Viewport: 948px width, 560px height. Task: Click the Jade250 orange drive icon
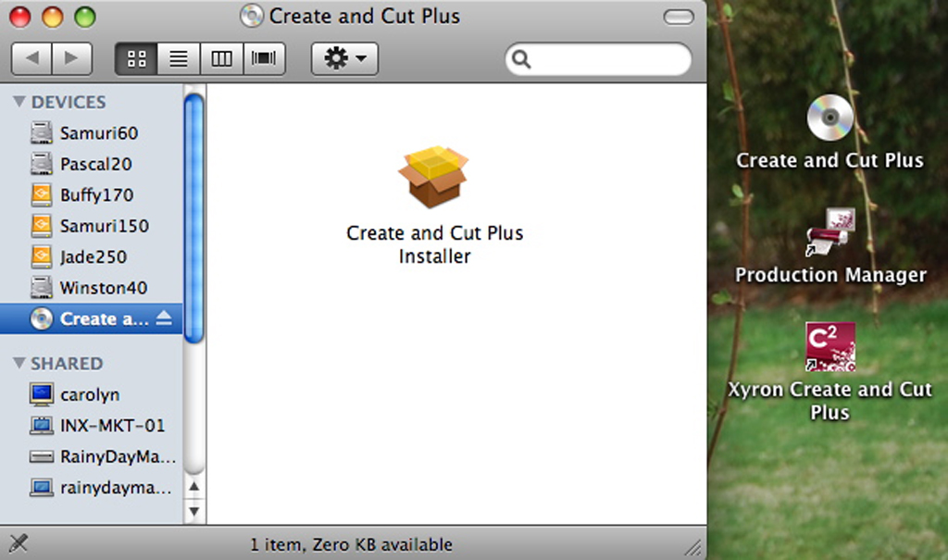coord(41,256)
